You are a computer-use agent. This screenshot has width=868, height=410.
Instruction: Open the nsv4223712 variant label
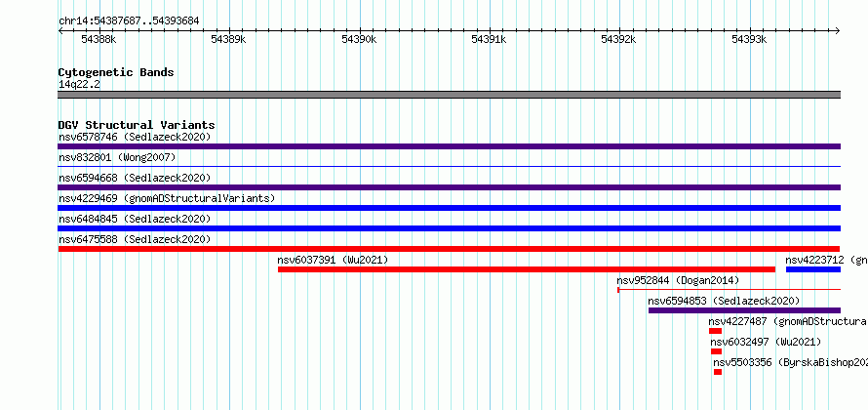point(826,260)
